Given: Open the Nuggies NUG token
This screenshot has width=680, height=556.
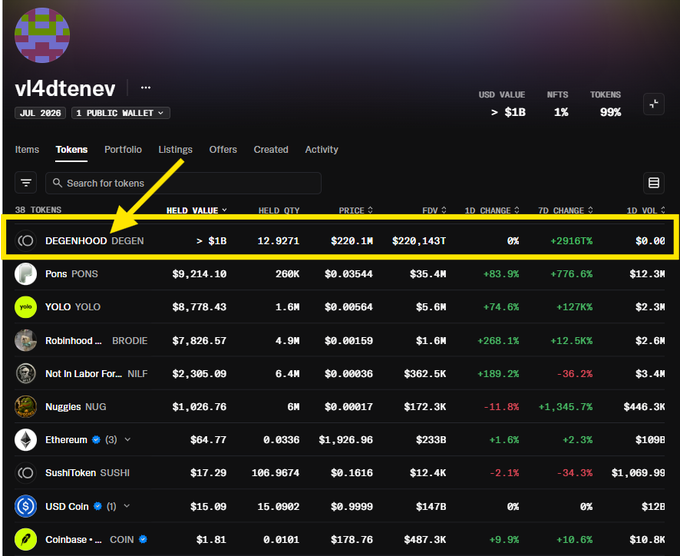Looking at the screenshot, I should tap(76, 407).
